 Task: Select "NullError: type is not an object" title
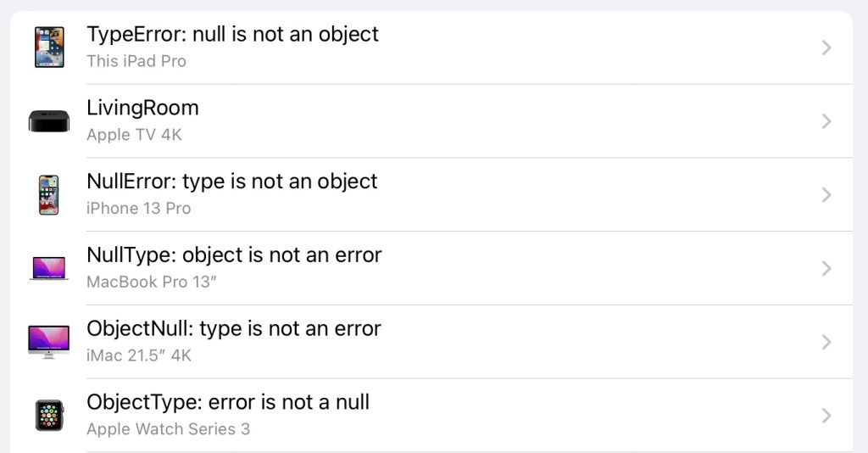pyautogui.click(x=231, y=182)
